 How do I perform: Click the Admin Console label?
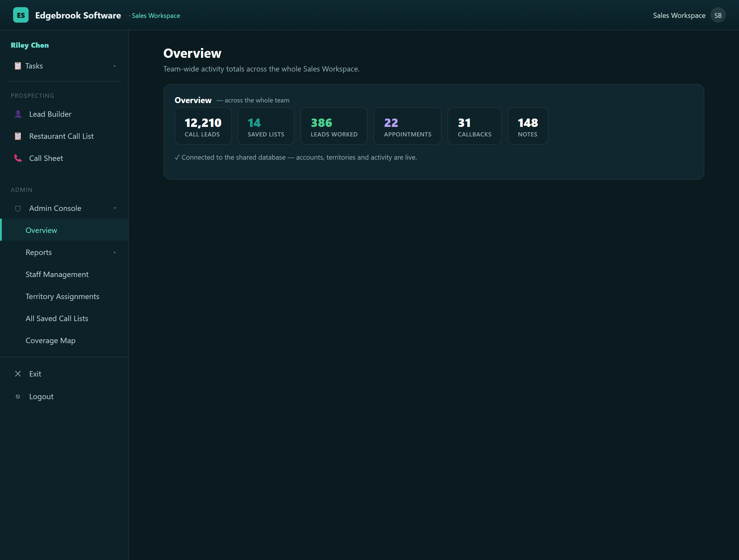pyautogui.click(x=55, y=209)
